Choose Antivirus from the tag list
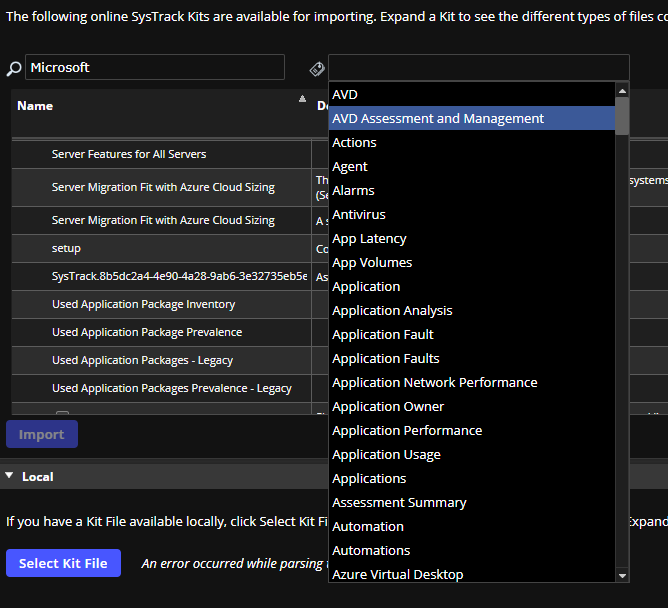 pos(359,215)
